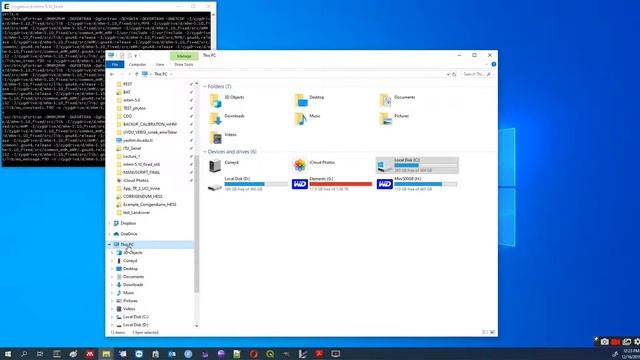The image size is (640, 360).
Task: Click the Properties icon in quick access toolbar
Action: (122, 56)
